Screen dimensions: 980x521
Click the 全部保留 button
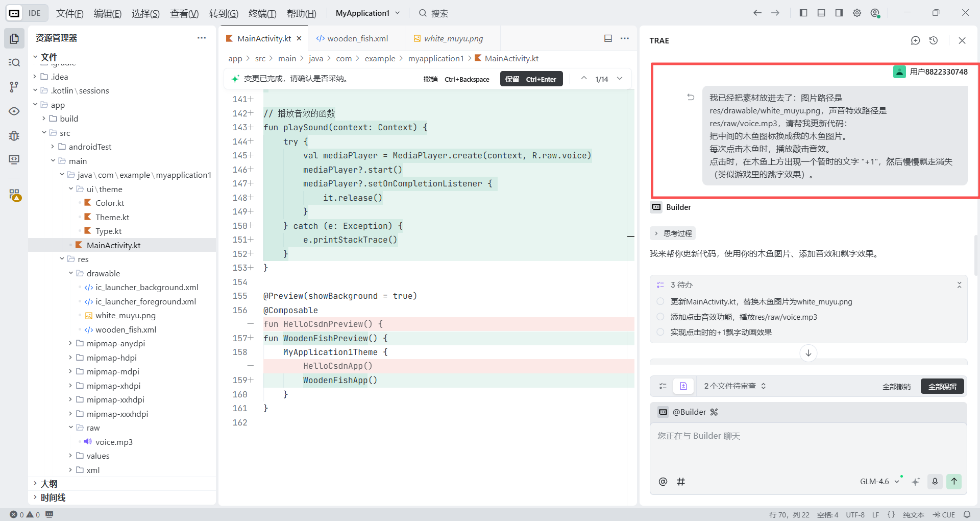click(x=942, y=386)
